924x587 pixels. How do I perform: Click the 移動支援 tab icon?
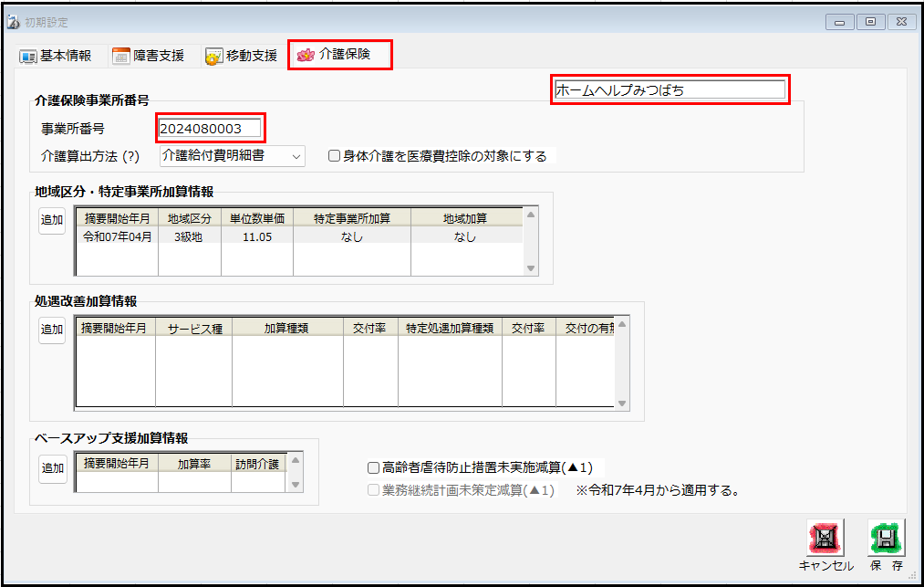coord(213,57)
